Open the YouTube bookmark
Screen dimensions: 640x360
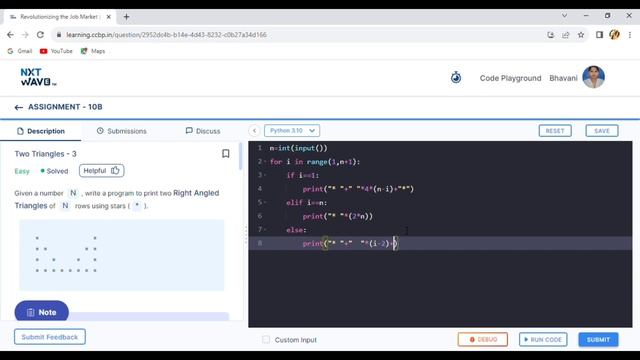tap(56, 51)
